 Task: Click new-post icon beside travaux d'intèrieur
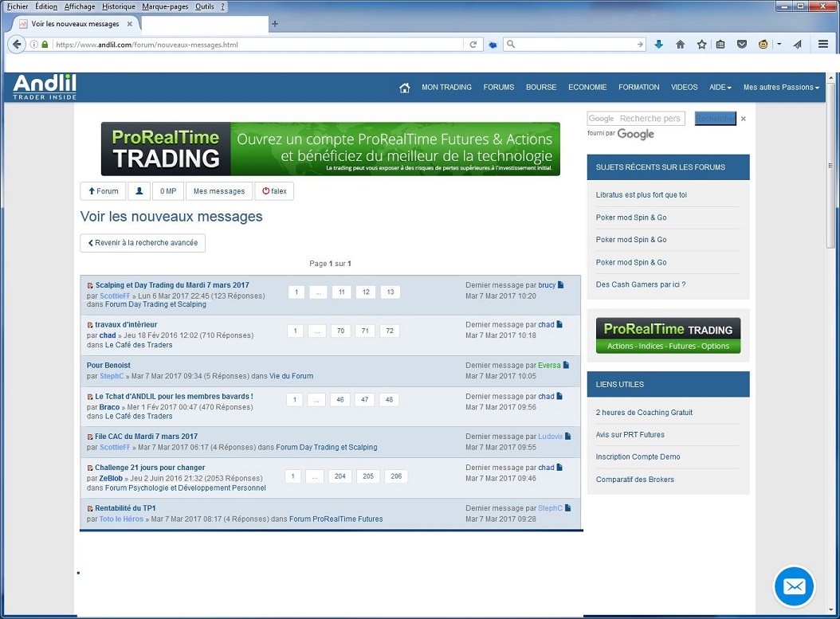point(90,325)
